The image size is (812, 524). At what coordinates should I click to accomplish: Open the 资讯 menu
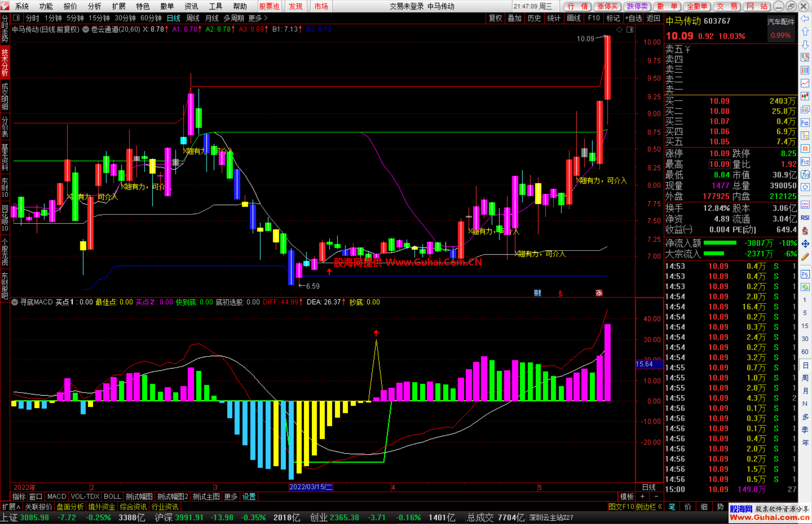[x=191, y=6]
